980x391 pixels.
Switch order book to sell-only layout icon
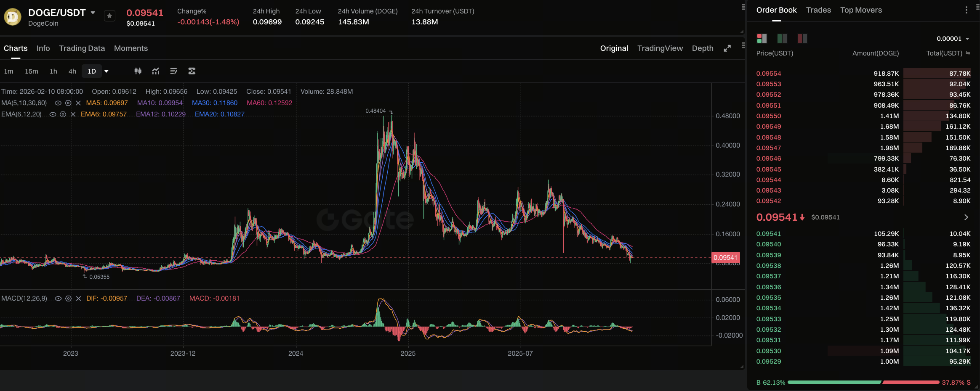coord(802,38)
